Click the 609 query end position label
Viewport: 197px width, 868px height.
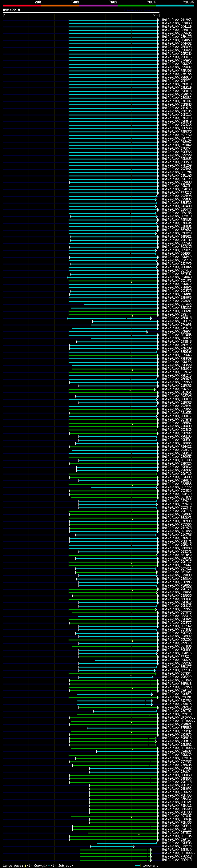[x=155, y=15]
